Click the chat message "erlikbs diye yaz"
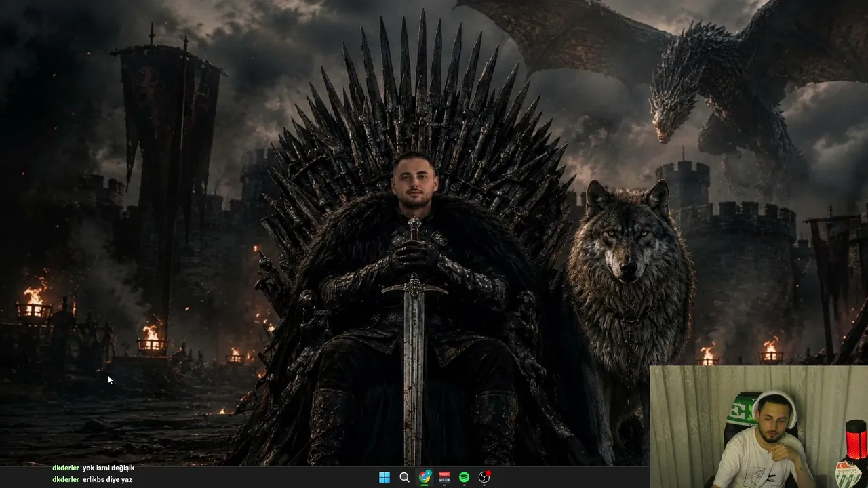 pos(107,479)
